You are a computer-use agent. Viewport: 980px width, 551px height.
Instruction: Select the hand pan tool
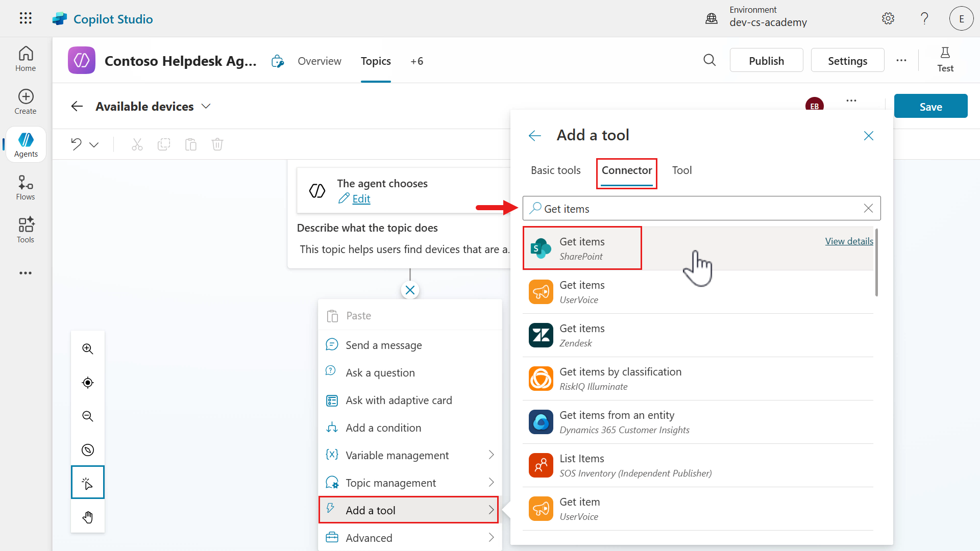88,517
